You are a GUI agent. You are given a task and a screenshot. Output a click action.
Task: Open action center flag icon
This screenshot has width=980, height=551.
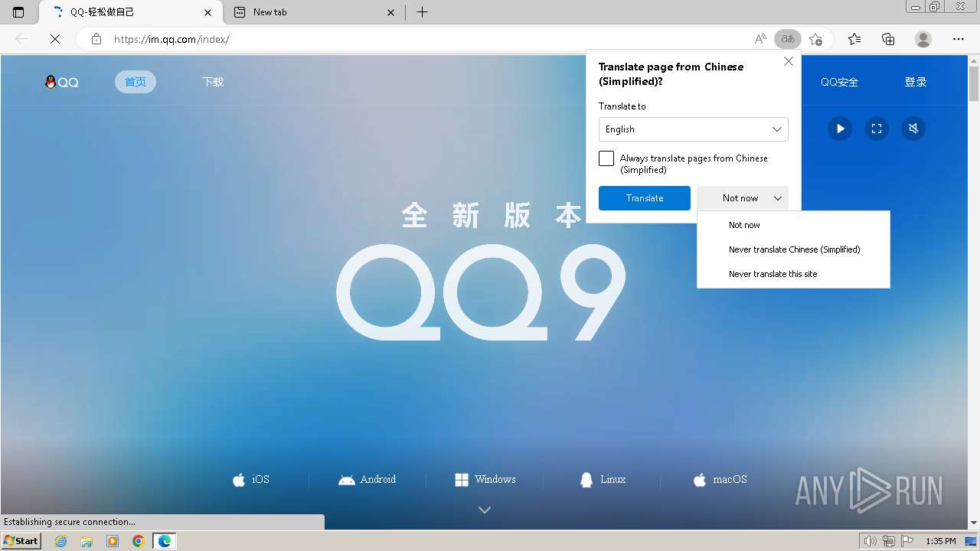point(906,541)
